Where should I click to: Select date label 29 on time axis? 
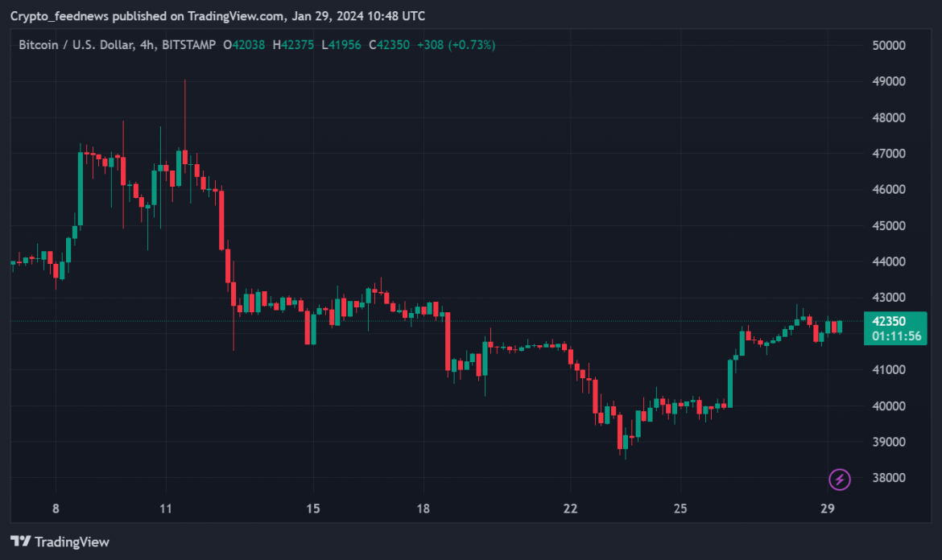click(x=828, y=509)
